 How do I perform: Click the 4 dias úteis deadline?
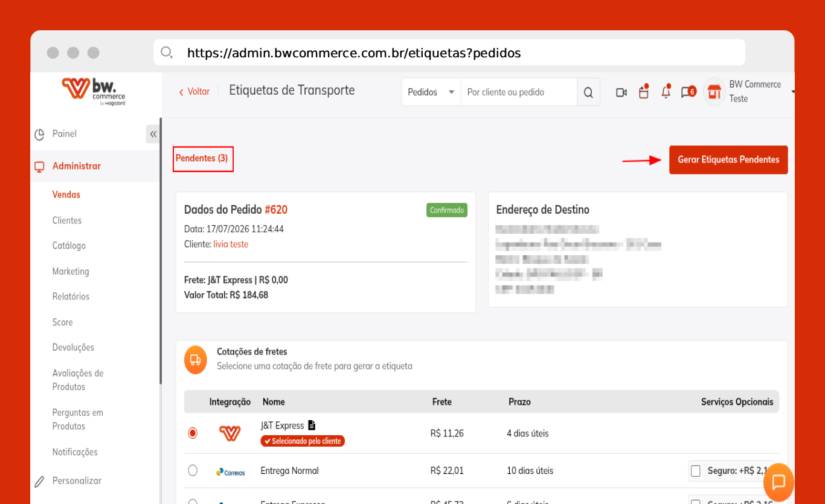coord(528,433)
